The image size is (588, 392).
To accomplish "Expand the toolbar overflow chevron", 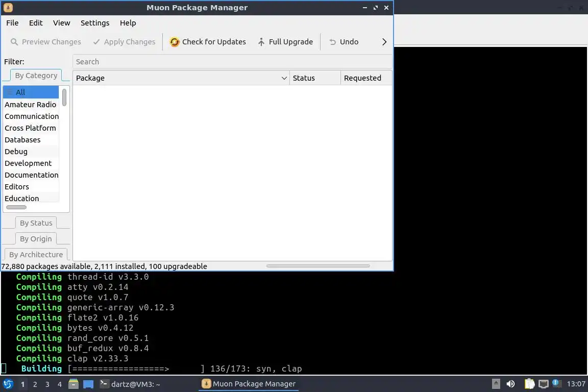I will point(384,42).
